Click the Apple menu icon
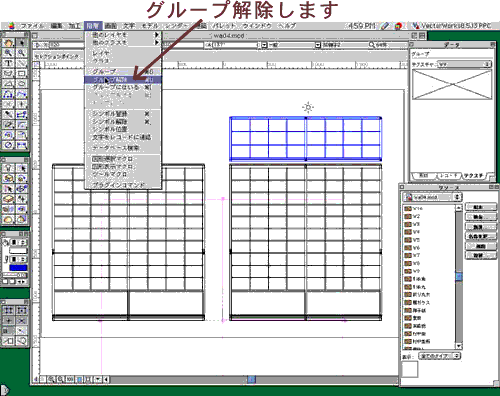This screenshot has height=396, width=500. click(x=12, y=26)
